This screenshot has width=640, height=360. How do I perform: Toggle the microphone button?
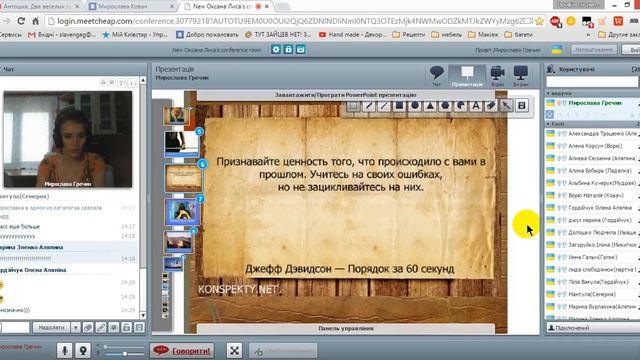click(64, 350)
